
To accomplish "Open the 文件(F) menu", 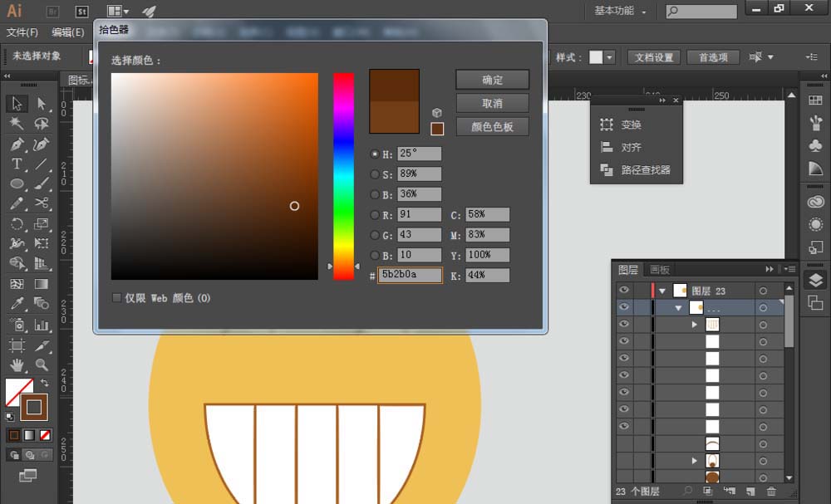I will [x=22, y=32].
